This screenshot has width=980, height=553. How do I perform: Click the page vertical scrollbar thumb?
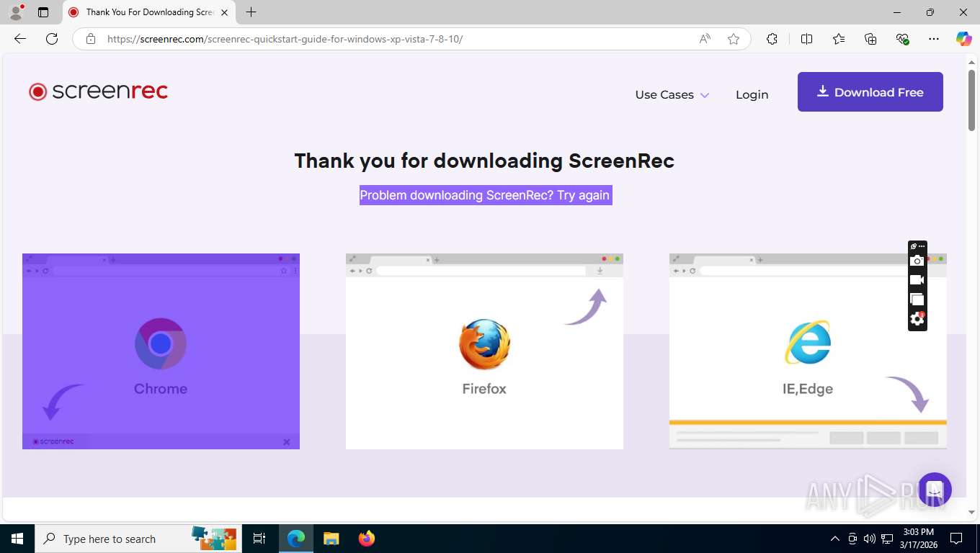click(x=971, y=101)
